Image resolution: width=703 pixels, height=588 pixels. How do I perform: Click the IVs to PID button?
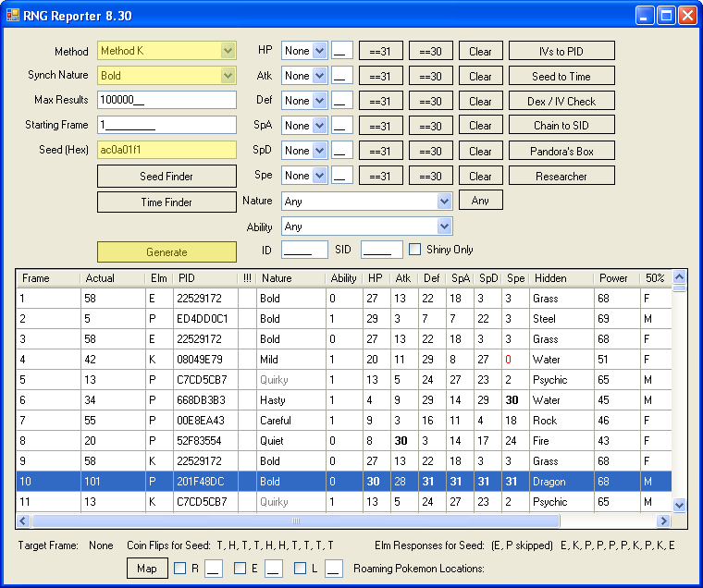click(x=561, y=51)
